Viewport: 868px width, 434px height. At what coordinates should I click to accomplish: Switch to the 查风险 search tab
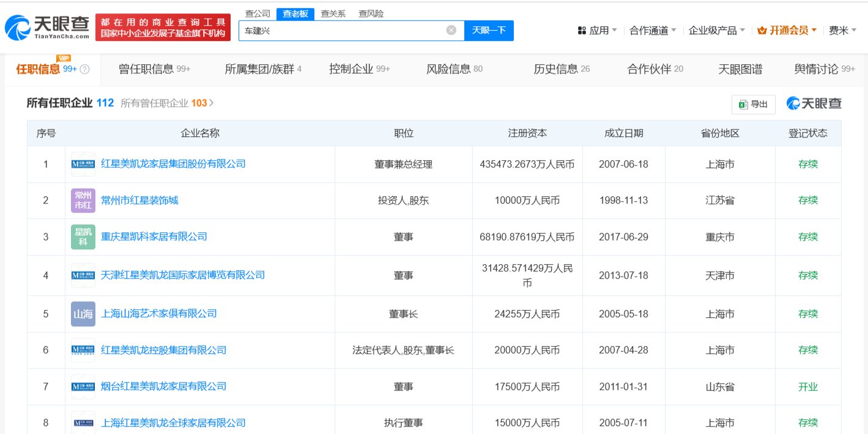[x=371, y=13]
